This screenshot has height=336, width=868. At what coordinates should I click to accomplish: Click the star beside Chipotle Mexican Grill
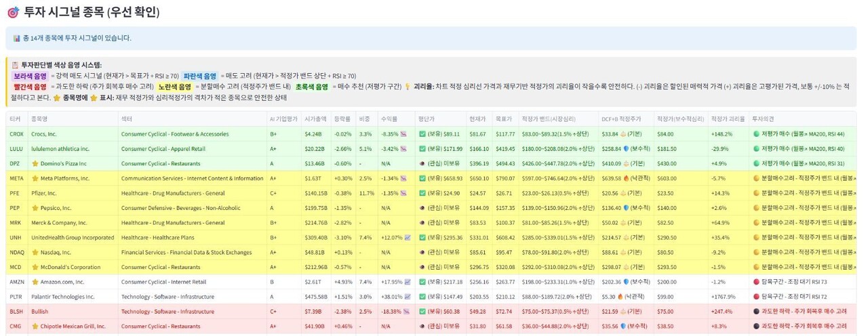pyautogui.click(x=35, y=326)
